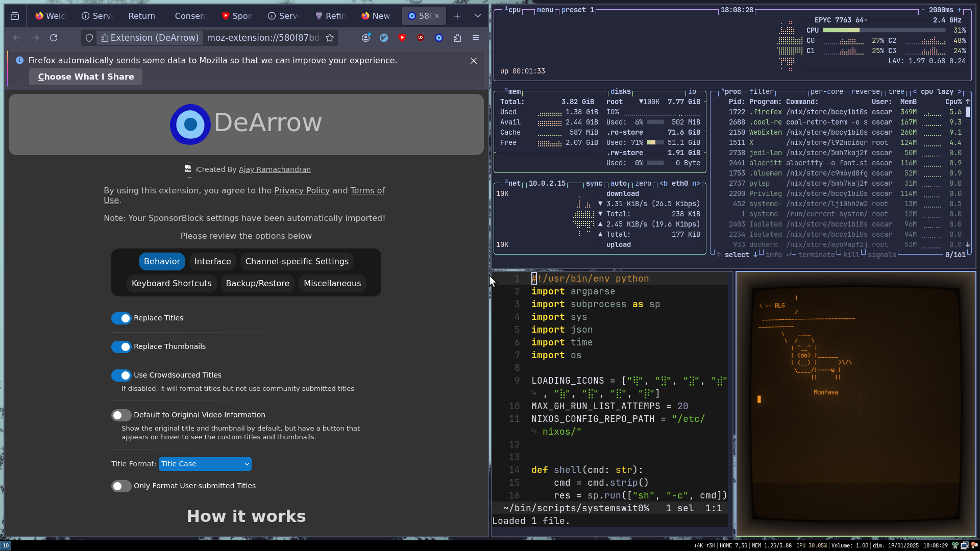The width and height of the screenshot is (980, 551).
Task: Open the Firefox View tab-history icon
Action: point(15,16)
